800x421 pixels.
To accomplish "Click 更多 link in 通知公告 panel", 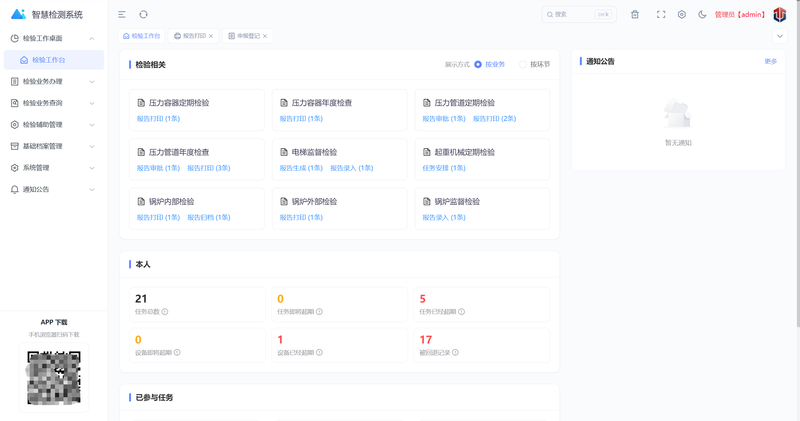I will tap(770, 61).
